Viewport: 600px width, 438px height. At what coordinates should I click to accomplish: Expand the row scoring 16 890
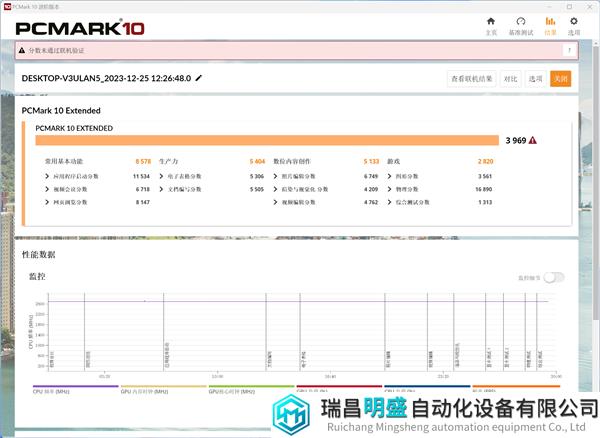[389, 189]
